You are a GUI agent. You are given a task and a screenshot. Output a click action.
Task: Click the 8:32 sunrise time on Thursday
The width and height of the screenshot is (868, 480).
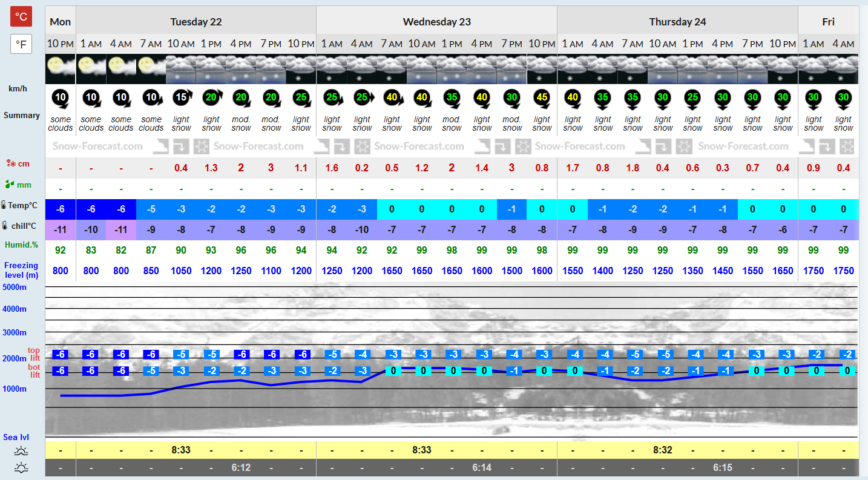663,450
